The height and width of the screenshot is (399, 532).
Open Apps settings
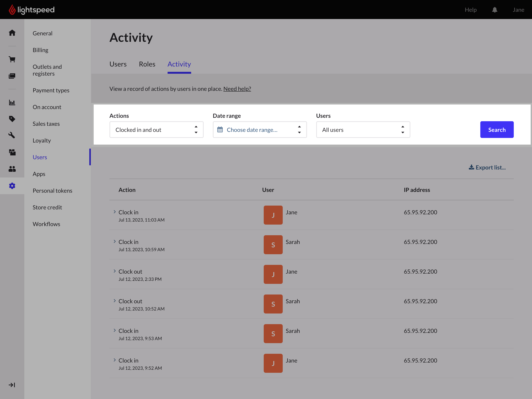point(39,174)
